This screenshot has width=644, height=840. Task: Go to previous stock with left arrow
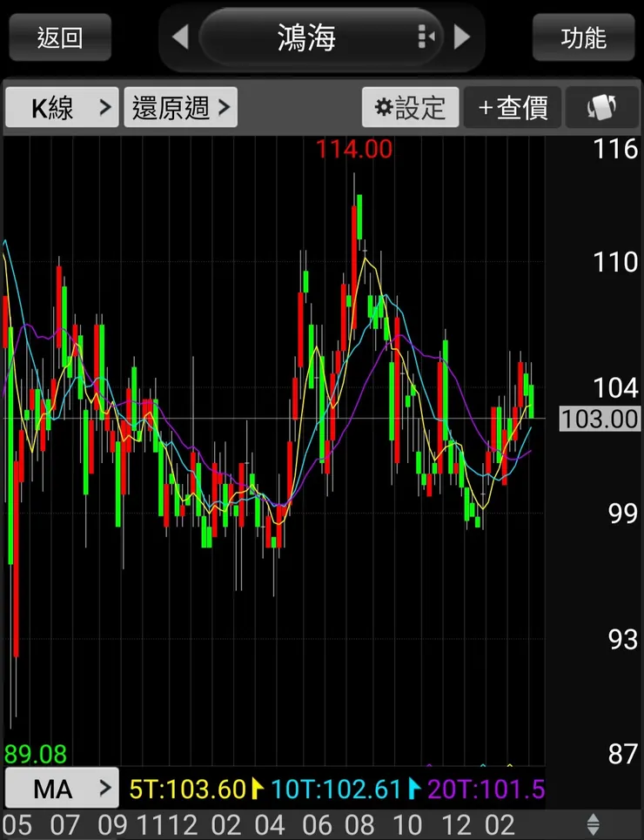(180, 37)
